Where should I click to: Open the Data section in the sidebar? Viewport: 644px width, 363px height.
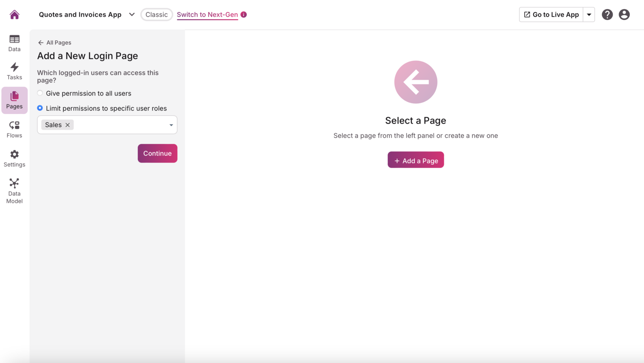[x=14, y=43]
